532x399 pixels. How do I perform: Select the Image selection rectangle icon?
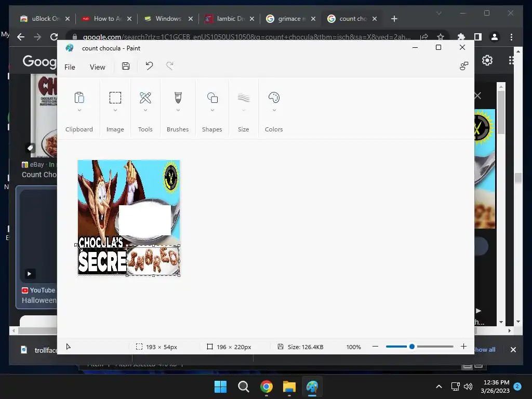115,98
